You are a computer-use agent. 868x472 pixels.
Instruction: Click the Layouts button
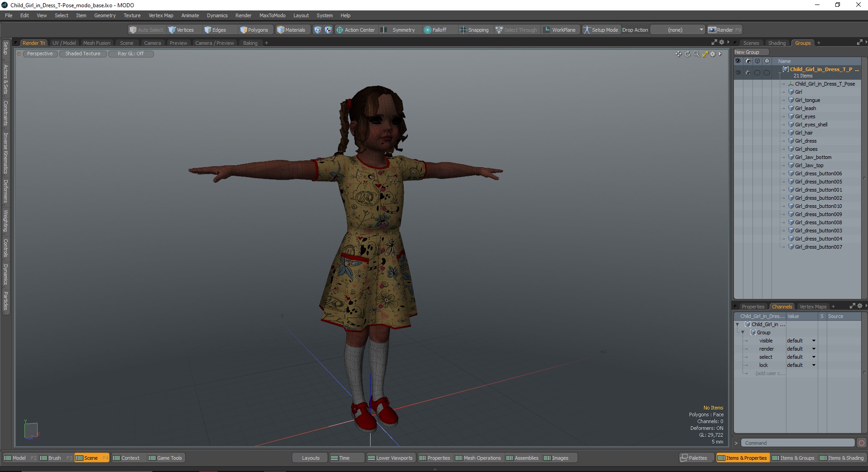pos(311,458)
